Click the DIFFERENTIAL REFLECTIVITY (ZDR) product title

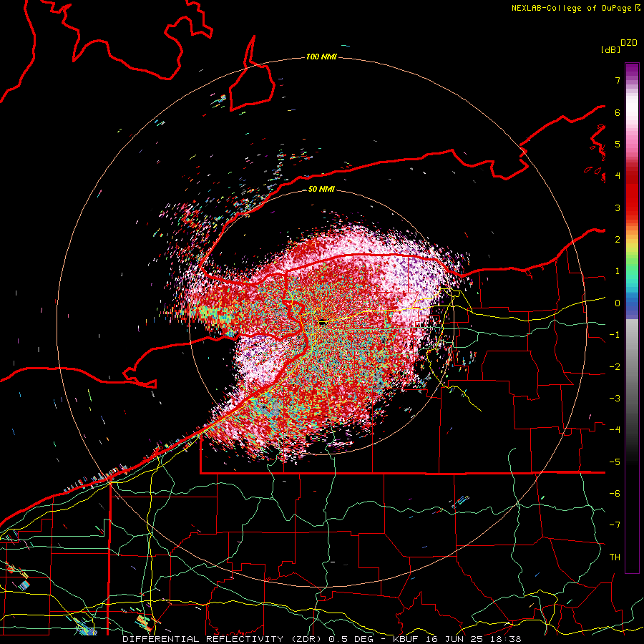223,639
